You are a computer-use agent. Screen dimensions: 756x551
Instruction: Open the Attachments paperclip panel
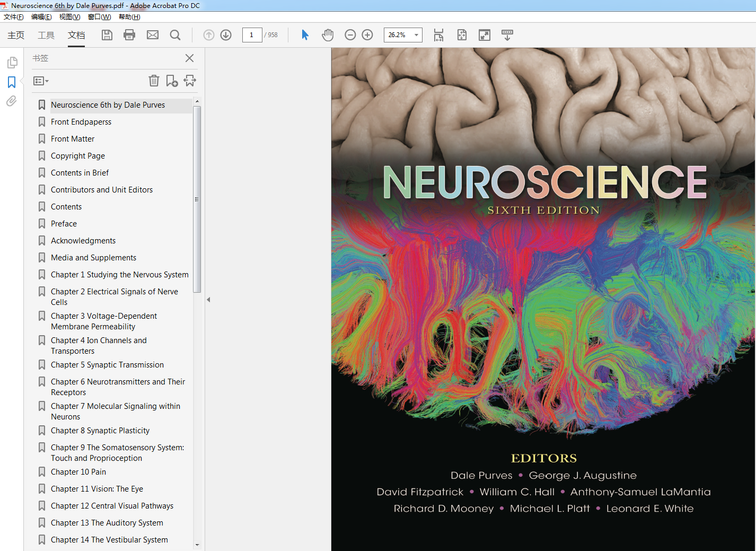tap(12, 101)
